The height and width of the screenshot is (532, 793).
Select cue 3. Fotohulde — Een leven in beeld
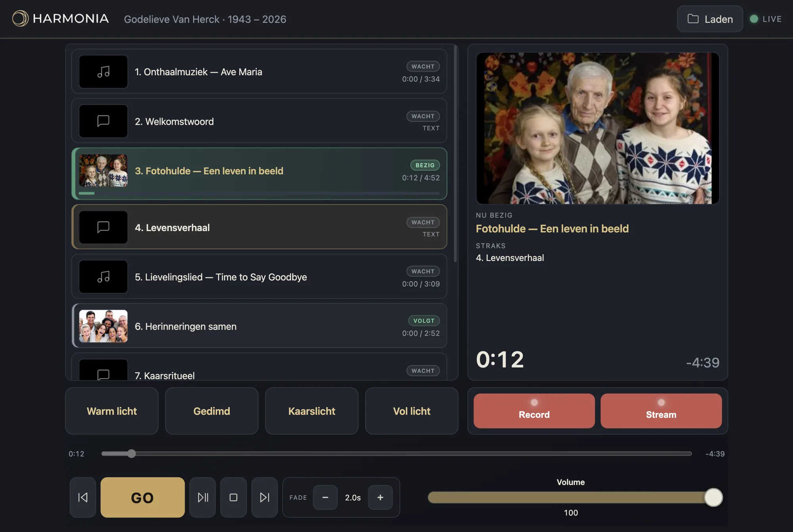point(259,174)
